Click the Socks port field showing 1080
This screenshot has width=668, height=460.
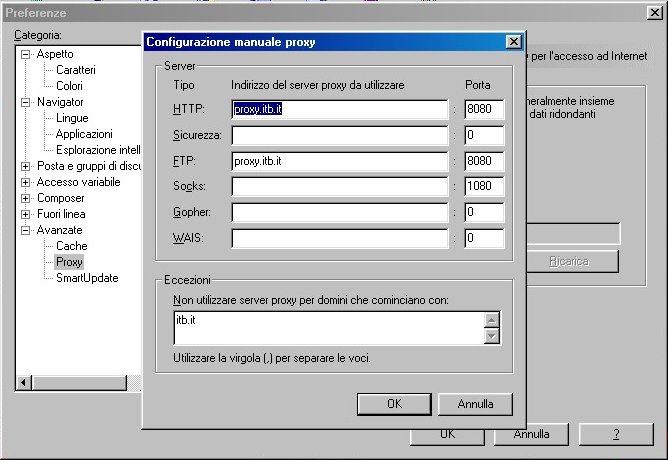484,186
